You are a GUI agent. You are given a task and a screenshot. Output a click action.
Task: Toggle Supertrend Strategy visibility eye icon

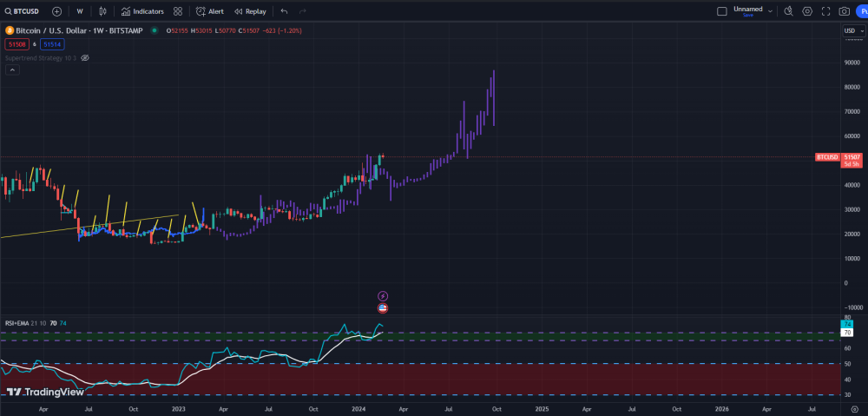point(85,57)
